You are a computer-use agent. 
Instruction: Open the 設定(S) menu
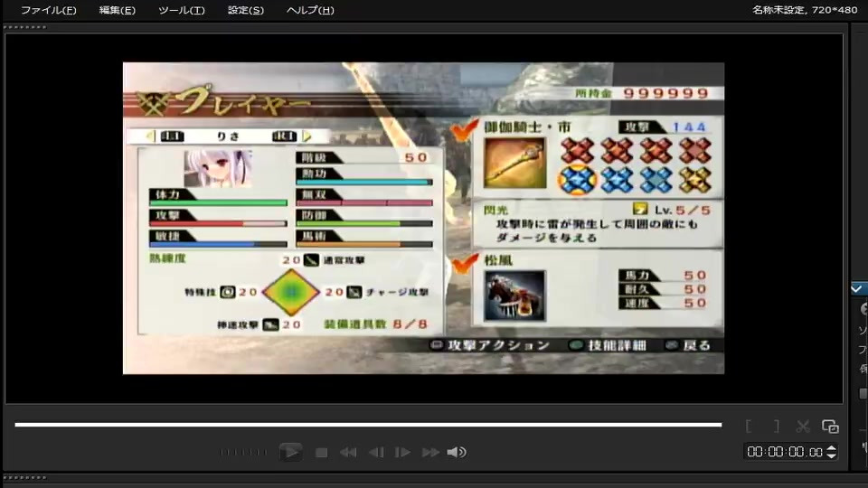coord(246,10)
